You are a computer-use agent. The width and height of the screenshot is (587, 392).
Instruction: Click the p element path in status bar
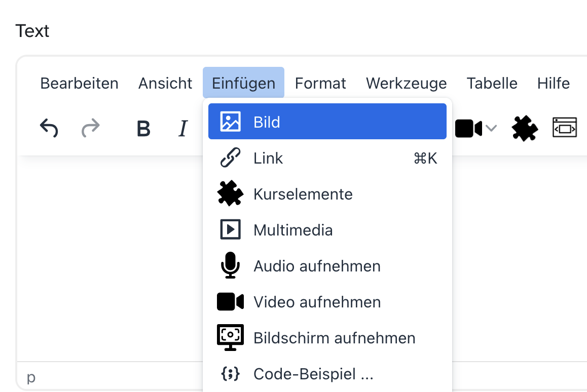click(31, 377)
